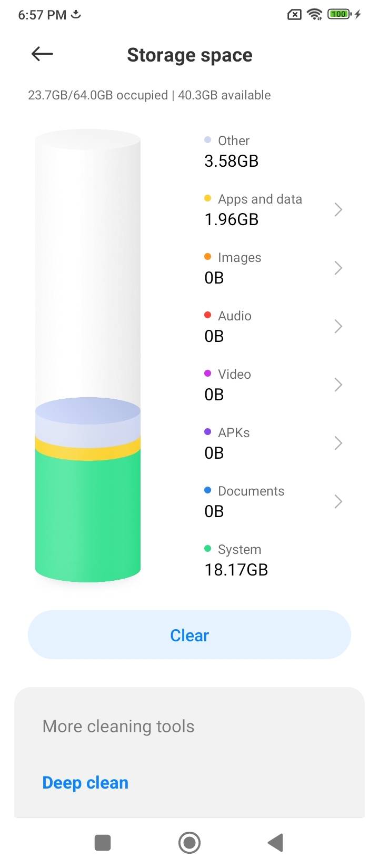
Task: Open Documents storage chevron
Action: click(338, 501)
